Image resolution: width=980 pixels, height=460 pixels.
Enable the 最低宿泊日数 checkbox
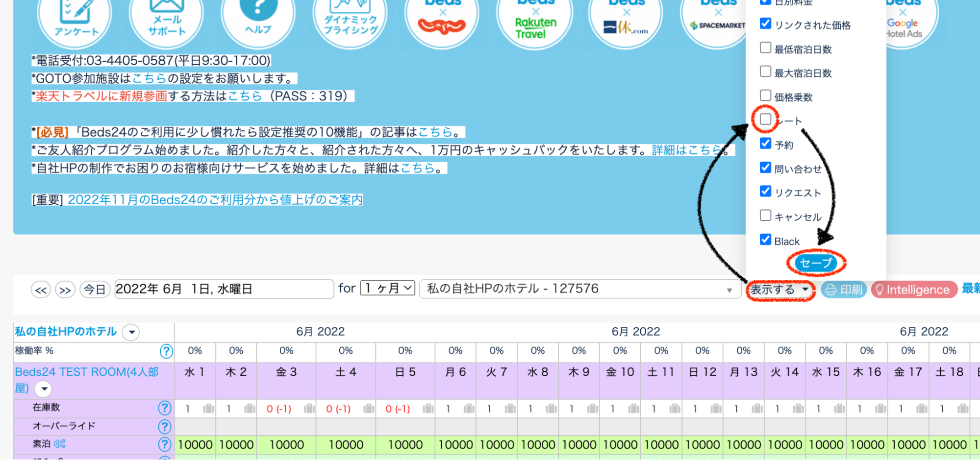[x=765, y=48]
